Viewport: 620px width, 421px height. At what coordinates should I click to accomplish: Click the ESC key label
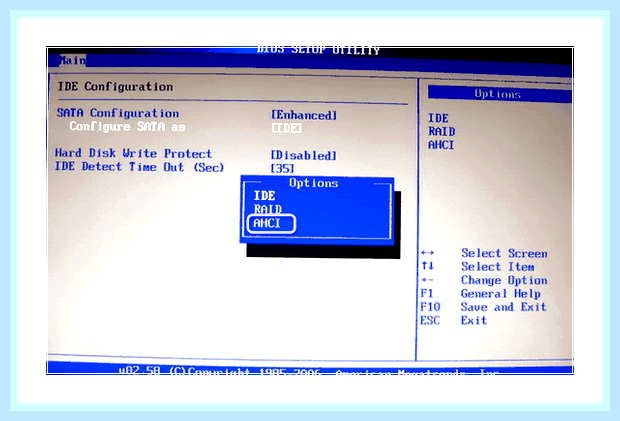(x=430, y=320)
